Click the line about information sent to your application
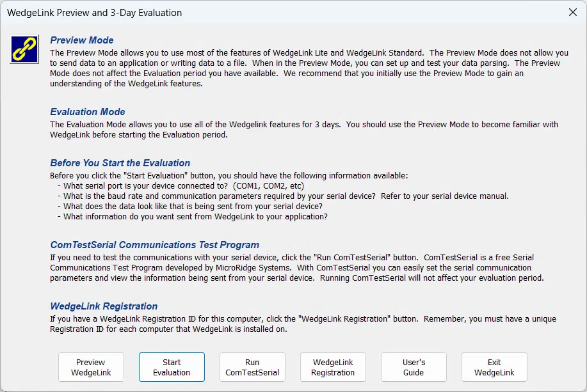Screen dimensions: 587x392 193,217
